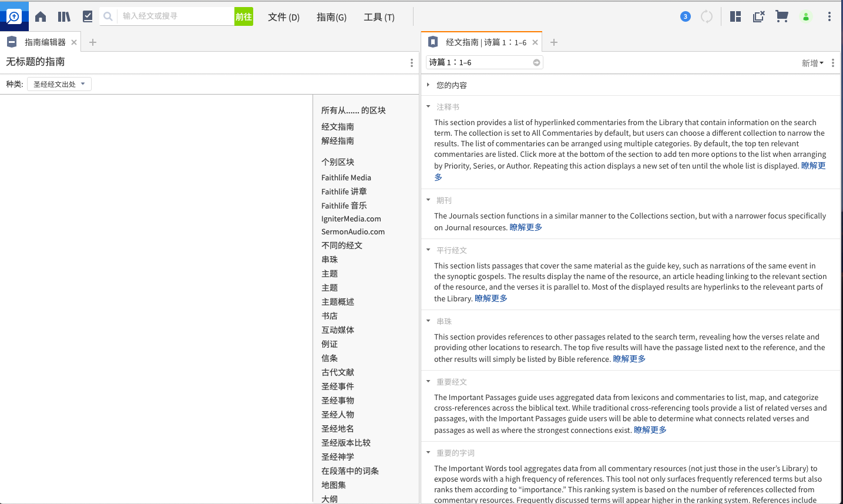Open the layouts icon in toolbar
The height and width of the screenshot is (504, 843).
click(x=735, y=16)
